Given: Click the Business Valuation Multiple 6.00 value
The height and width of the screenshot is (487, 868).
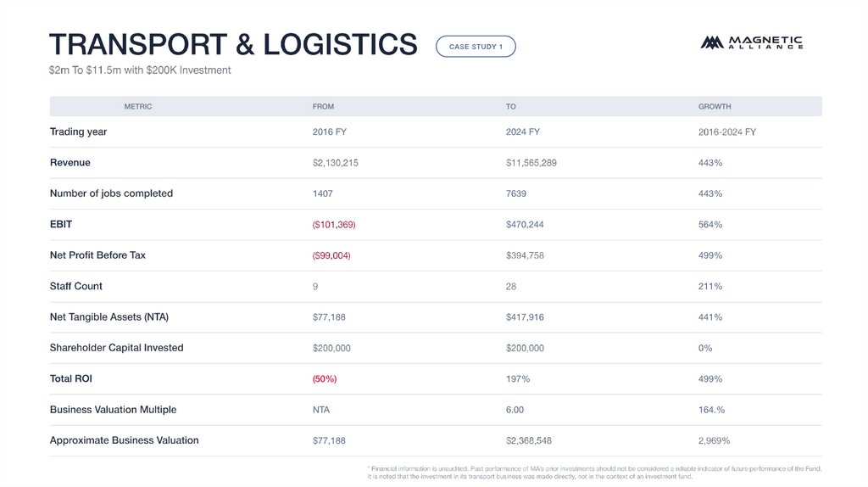Looking at the screenshot, I should (x=515, y=410).
